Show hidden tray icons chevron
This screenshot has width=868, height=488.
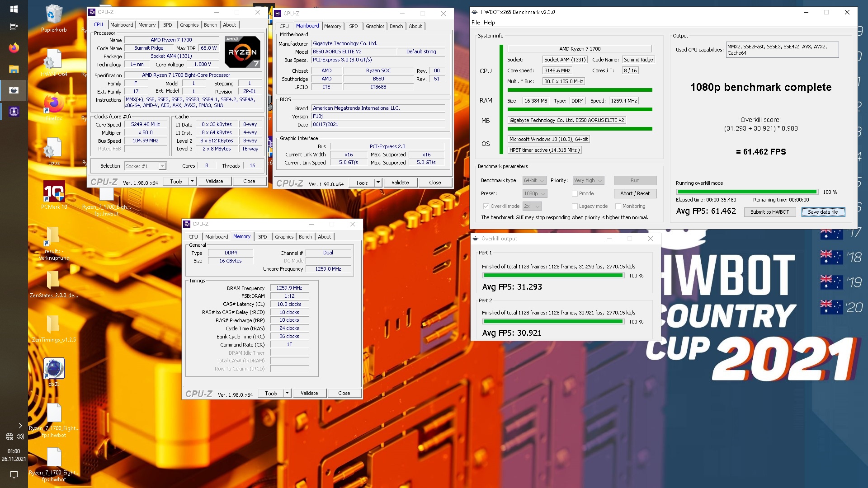click(20, 425)
